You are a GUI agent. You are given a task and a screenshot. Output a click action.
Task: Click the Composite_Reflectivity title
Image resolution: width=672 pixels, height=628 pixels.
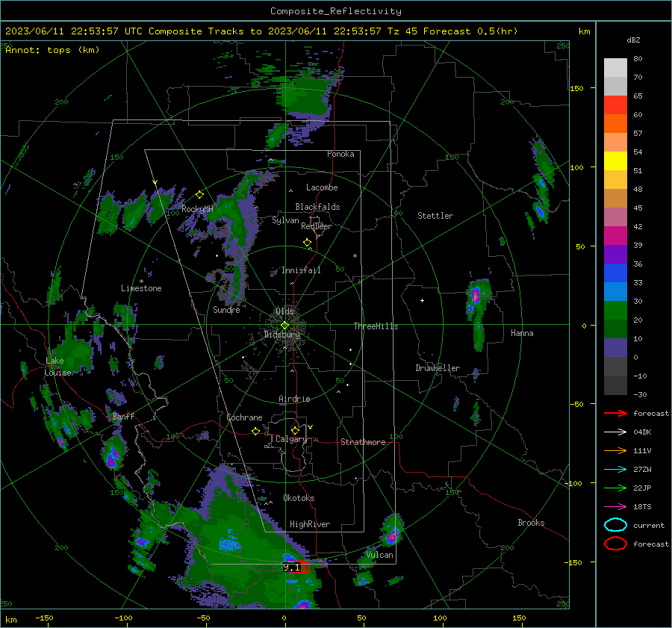coord(336,11)
